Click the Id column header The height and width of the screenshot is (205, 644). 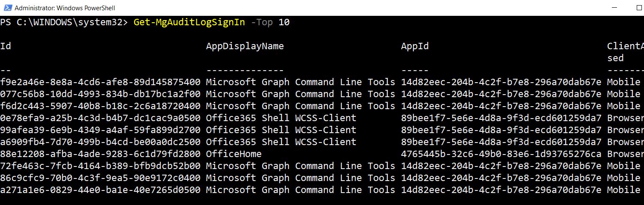tap(6, 46)
